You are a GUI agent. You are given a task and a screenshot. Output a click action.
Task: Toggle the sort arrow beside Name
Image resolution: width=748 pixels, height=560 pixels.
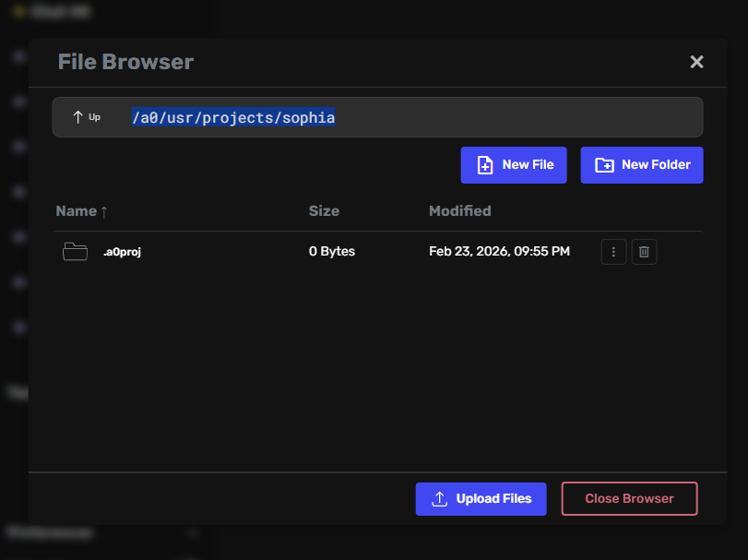[104, 211]
